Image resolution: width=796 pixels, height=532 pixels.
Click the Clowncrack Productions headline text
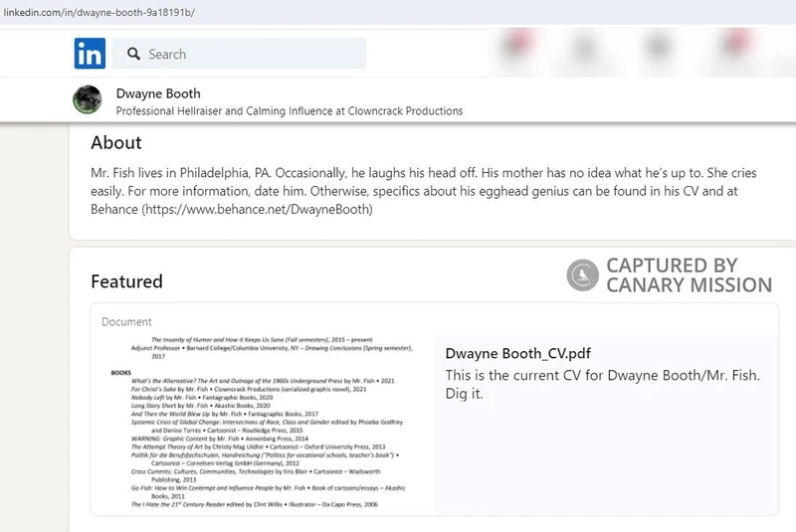(290, 111)
